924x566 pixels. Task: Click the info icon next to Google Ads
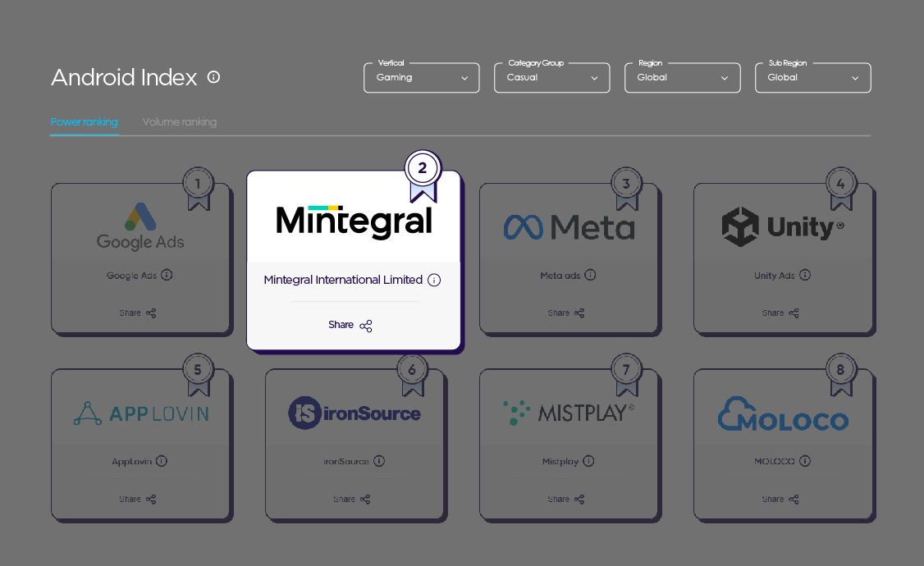(167, 275)
